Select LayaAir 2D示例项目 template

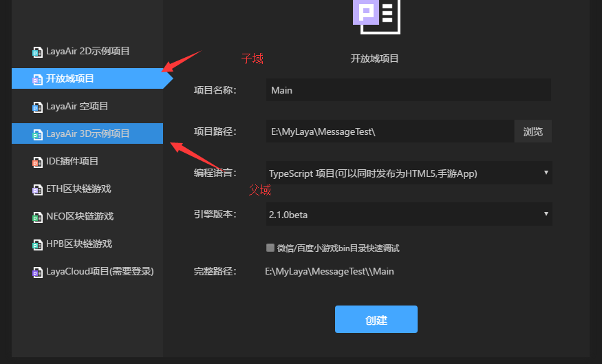coord(87,51)
